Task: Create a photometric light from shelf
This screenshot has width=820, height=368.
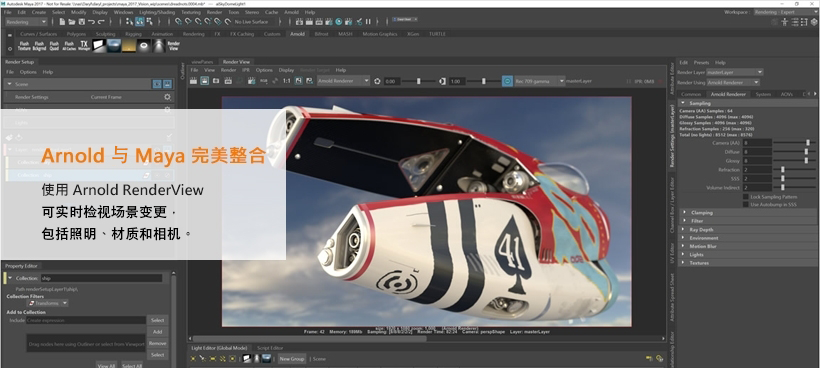Action: click(x=159, y=46)
